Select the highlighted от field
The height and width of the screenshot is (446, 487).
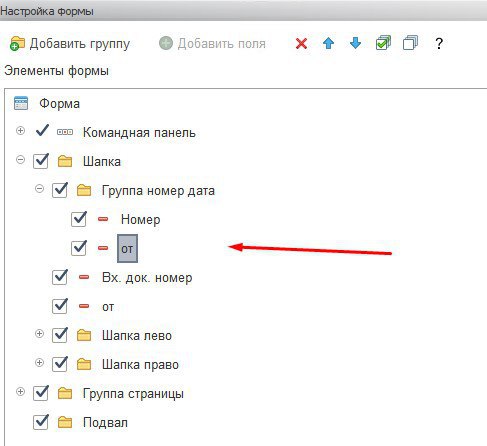[x=127, y=249]
